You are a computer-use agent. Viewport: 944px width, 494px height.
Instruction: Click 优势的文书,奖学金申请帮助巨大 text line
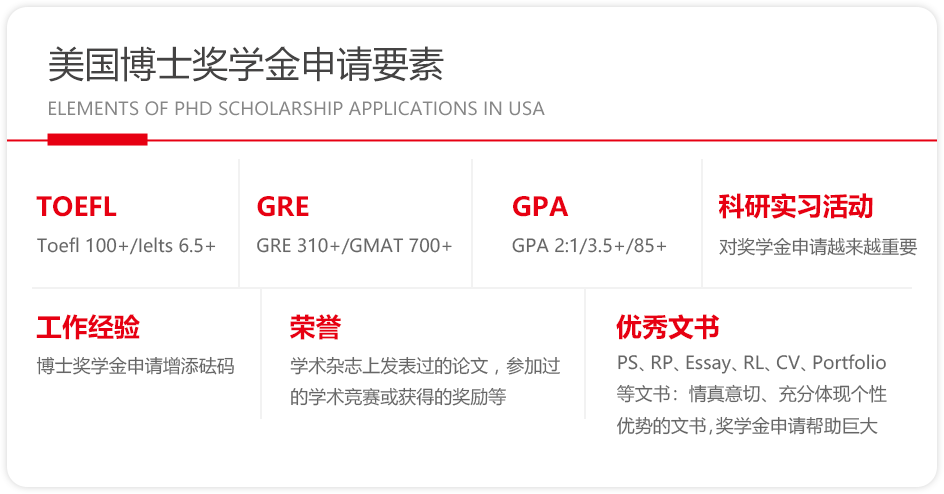(747, 426)
